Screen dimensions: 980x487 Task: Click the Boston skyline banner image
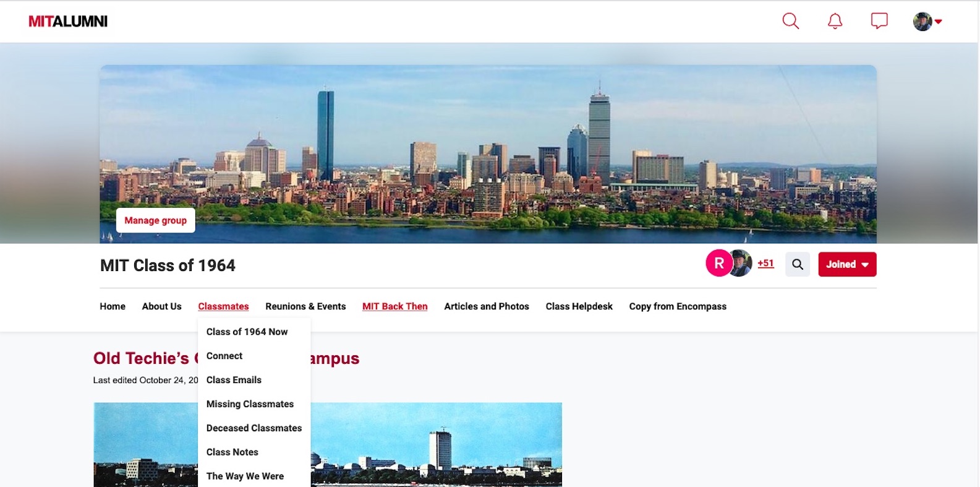point(488,142)
